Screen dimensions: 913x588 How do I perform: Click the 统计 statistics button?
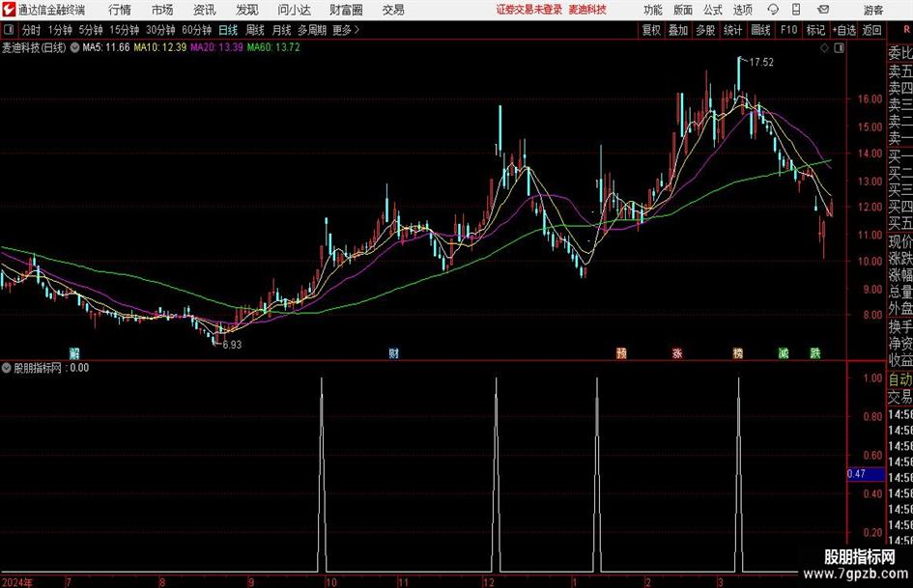point(732,30)
